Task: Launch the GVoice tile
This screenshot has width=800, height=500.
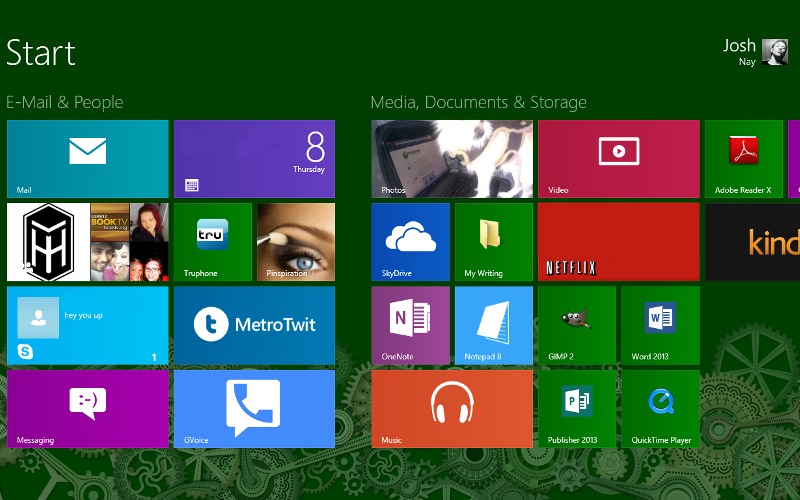Action: pos(254,409)
